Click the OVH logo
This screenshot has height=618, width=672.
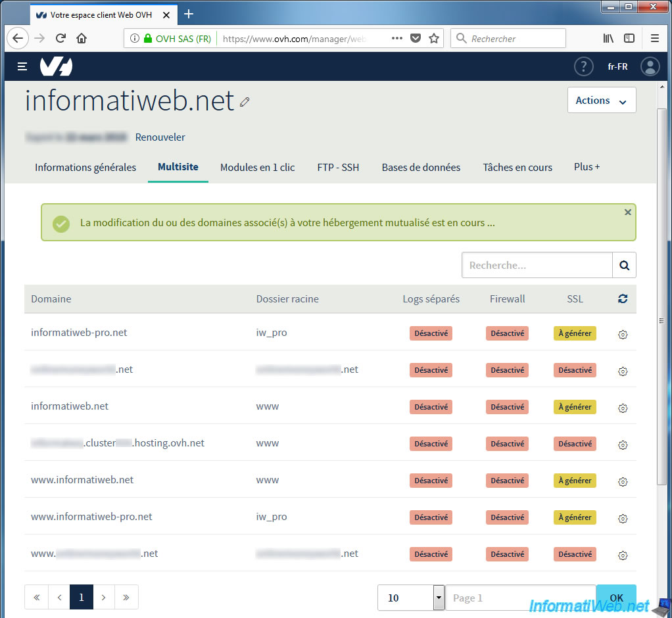pos(56,66)
